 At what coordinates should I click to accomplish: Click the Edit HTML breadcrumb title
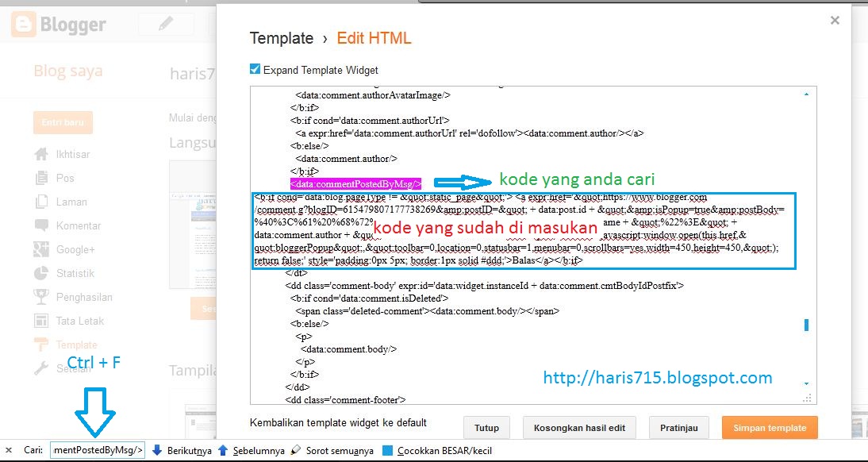click(x=374, y=38)
